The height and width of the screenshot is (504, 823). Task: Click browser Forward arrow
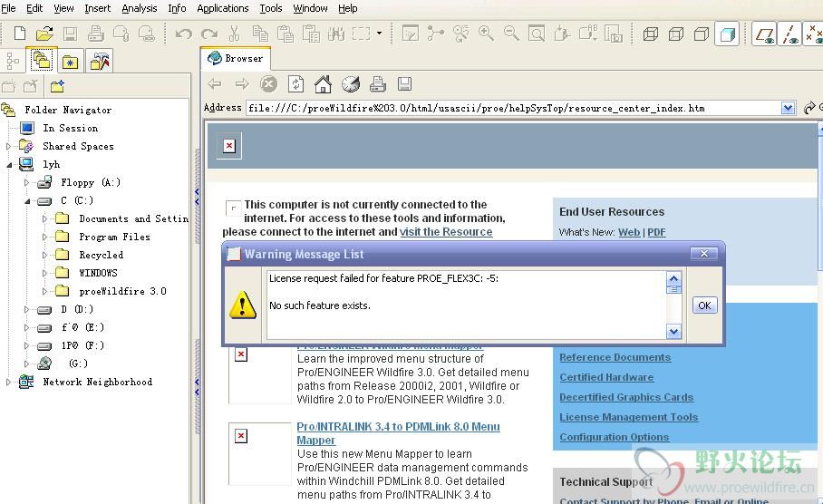click(242, 84)
